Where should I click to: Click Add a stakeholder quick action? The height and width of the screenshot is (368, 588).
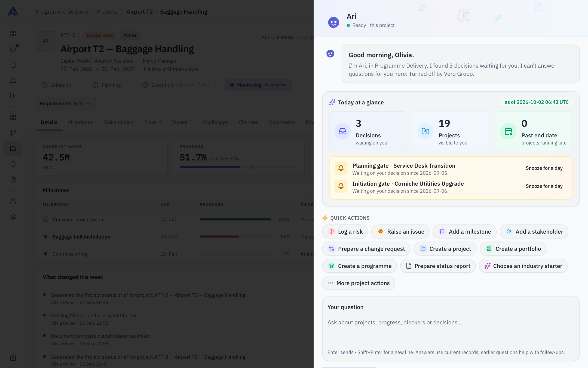pos(534,232)
